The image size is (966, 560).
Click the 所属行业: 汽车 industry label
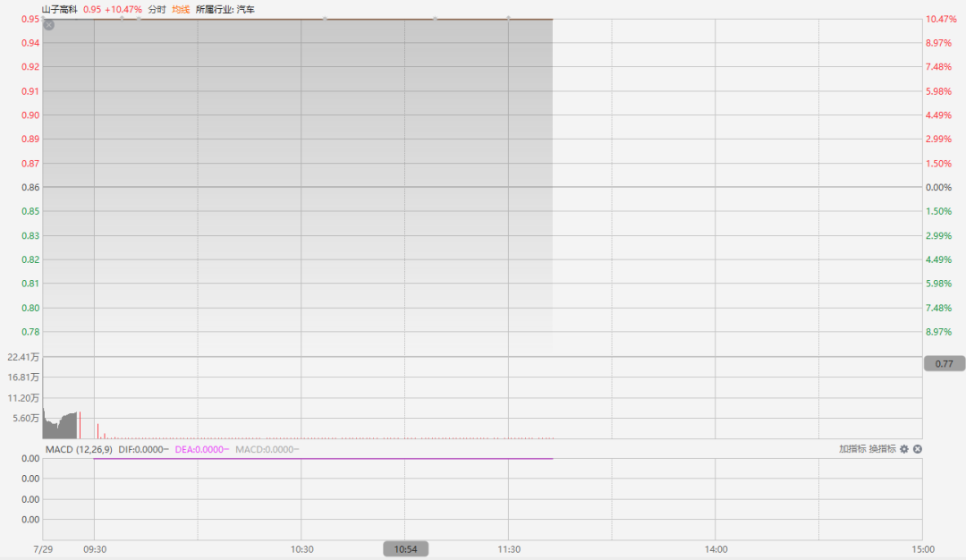pyautogui.click(x=225, y=9)
